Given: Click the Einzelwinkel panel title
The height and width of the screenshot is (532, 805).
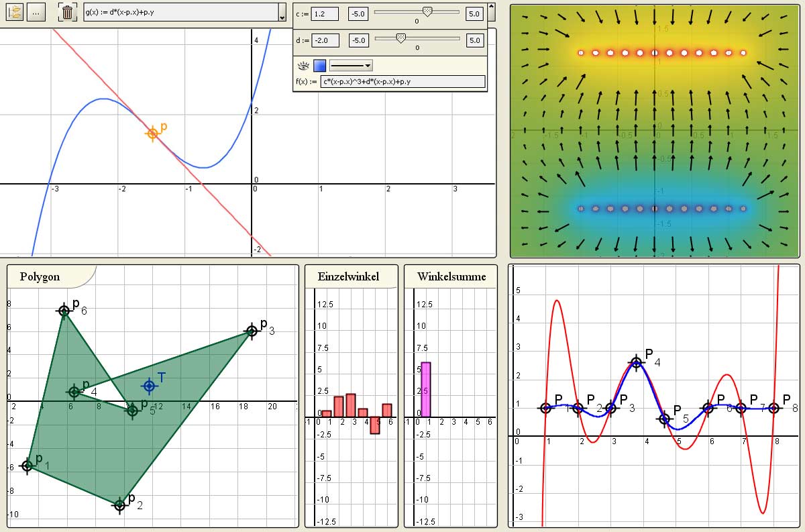Looking at the screenshot, I should click(350, 275).
